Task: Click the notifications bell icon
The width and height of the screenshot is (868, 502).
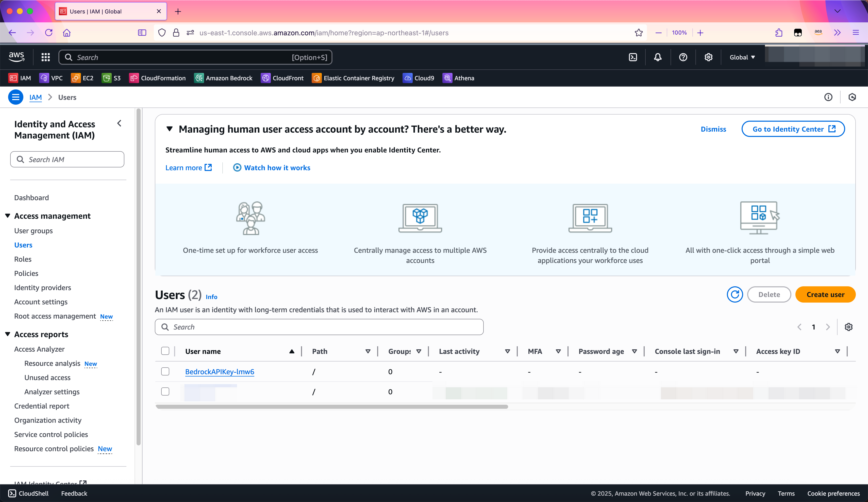Action: tap(658, 57)
